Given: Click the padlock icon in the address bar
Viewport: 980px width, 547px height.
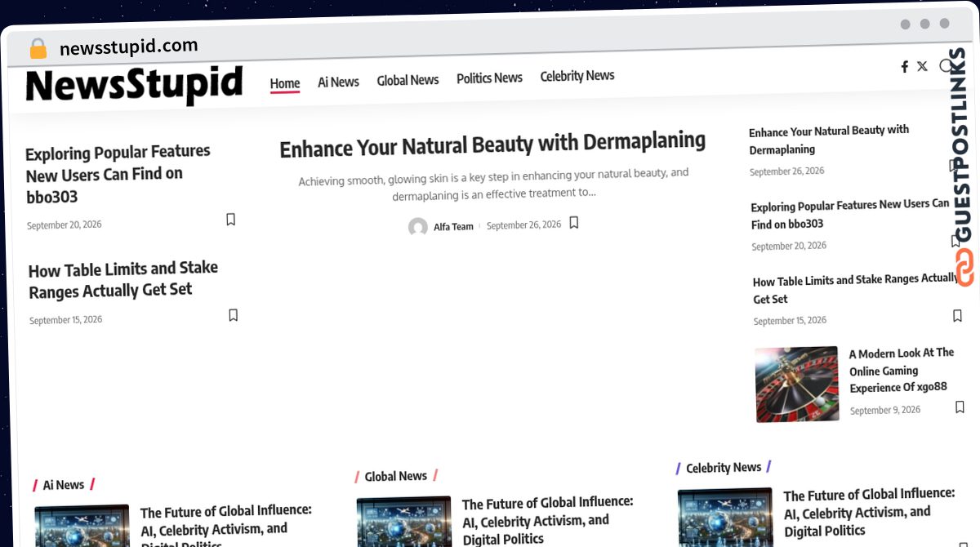Looking at the screenshot, I should coord(38,49).
